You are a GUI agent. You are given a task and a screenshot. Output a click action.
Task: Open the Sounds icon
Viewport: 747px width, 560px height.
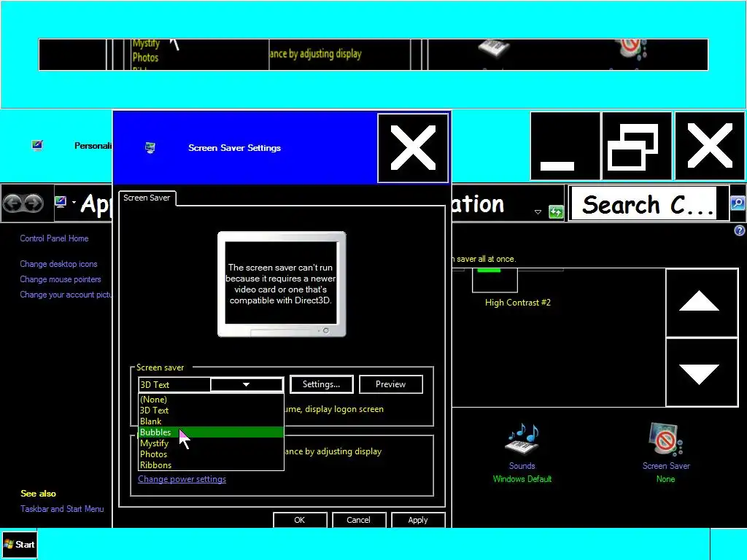pos(522,438)
